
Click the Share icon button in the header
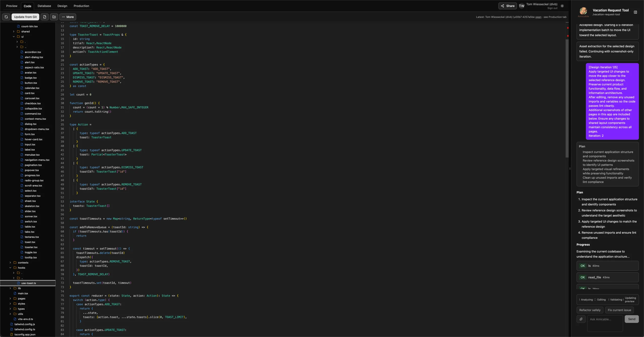coord(503,6)
